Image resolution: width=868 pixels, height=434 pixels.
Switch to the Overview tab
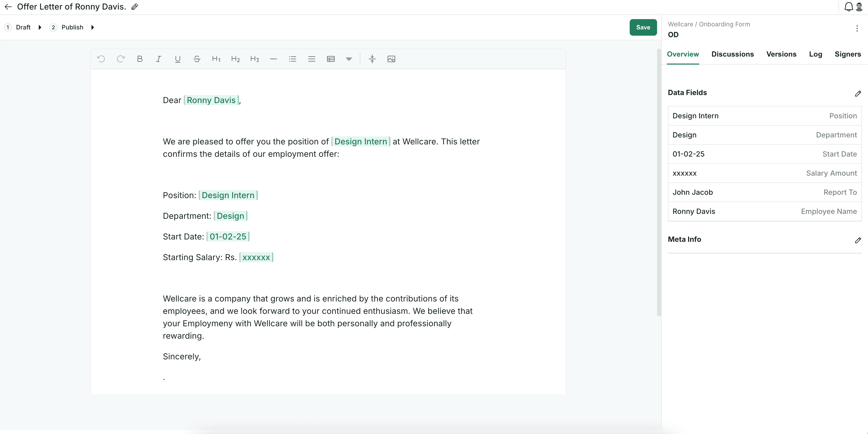tap(683, 54)
